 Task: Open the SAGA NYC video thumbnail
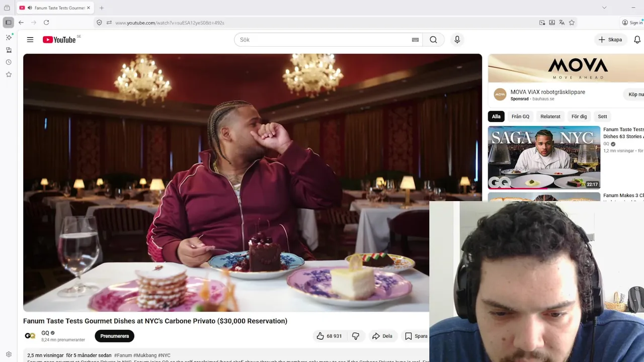coord(544,157)
